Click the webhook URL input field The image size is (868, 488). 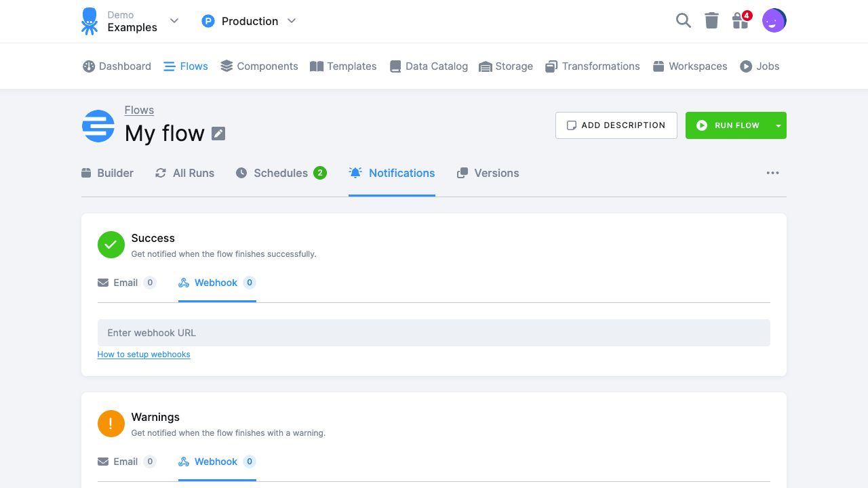pos(434,333)
